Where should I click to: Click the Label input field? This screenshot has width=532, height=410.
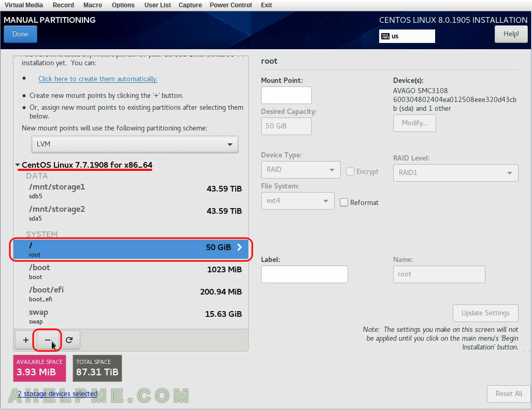(x=305, y=274)
